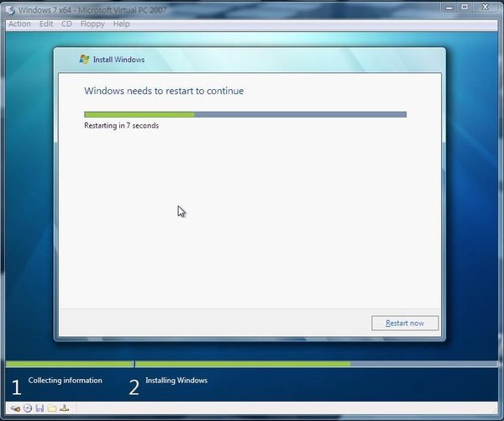Click the floppy disk status icon
This screenshot has height=421, width=504.
tap(39, 408)
